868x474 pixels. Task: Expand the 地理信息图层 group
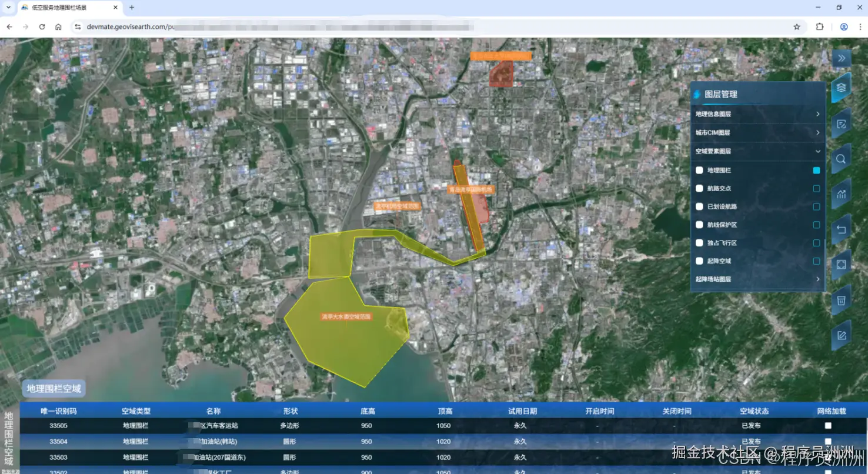pos(757,114)
